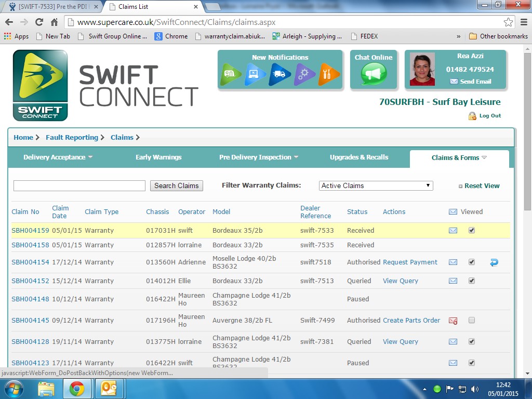Expand the Delivery Acceptance menu
532x399 pixels.
[x=58, y=157]
